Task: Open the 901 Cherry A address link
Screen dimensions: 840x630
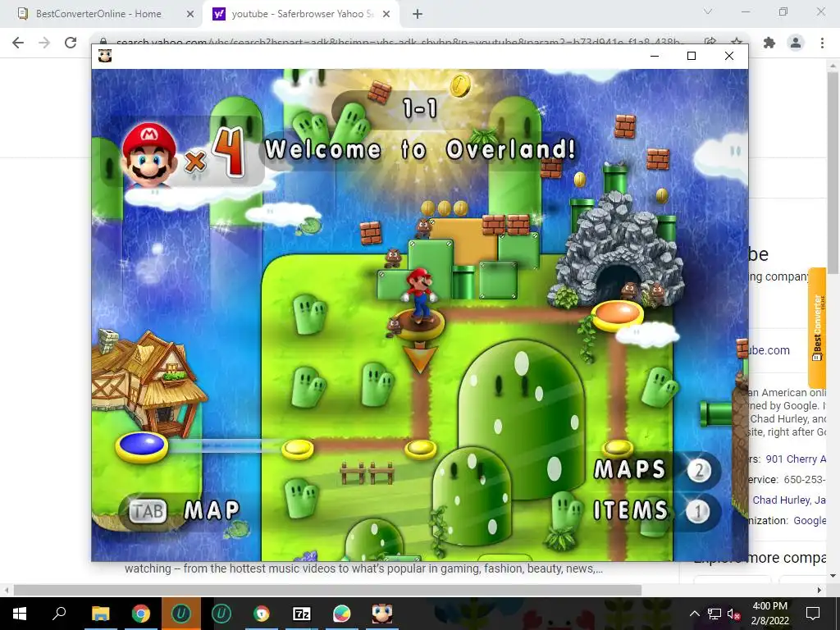Action: (x=796, y=459)
